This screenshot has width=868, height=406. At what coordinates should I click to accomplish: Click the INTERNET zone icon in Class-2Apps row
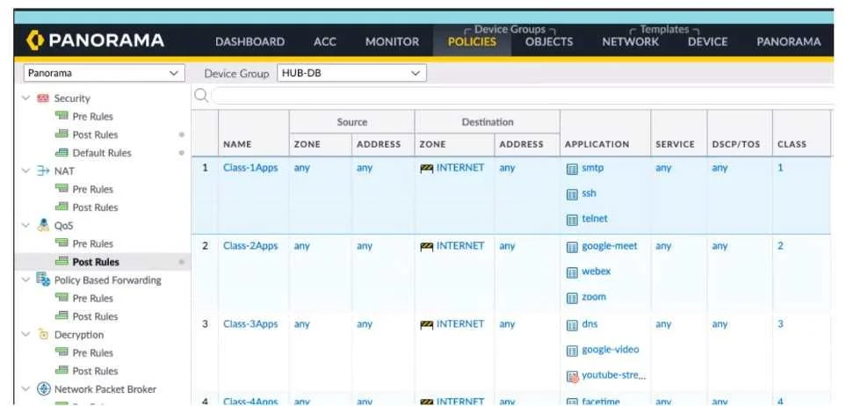pos(426,246)
